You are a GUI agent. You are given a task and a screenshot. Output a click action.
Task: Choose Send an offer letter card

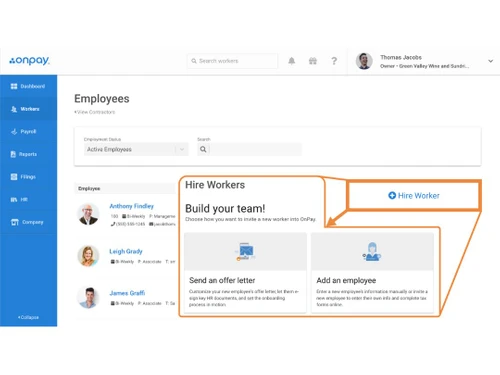pos(245,273)
